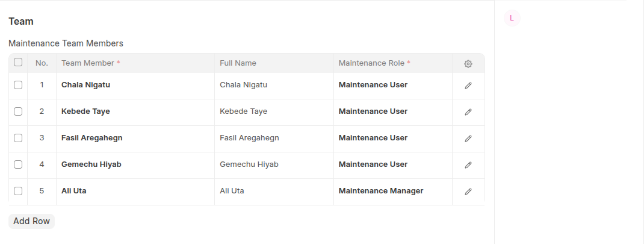Click edit pencil for Kebede Taye row
Viewport: 644px width, 244px height.
pos(468,112)
